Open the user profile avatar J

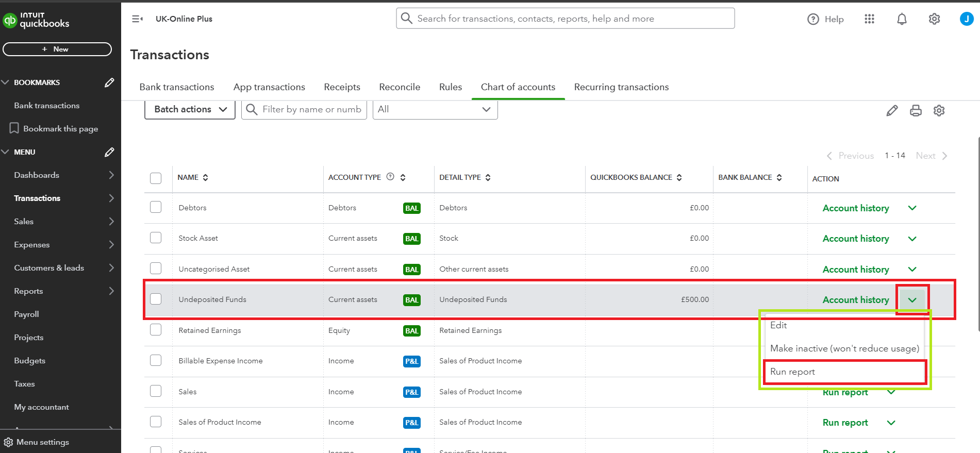click(x=967, y=19)
